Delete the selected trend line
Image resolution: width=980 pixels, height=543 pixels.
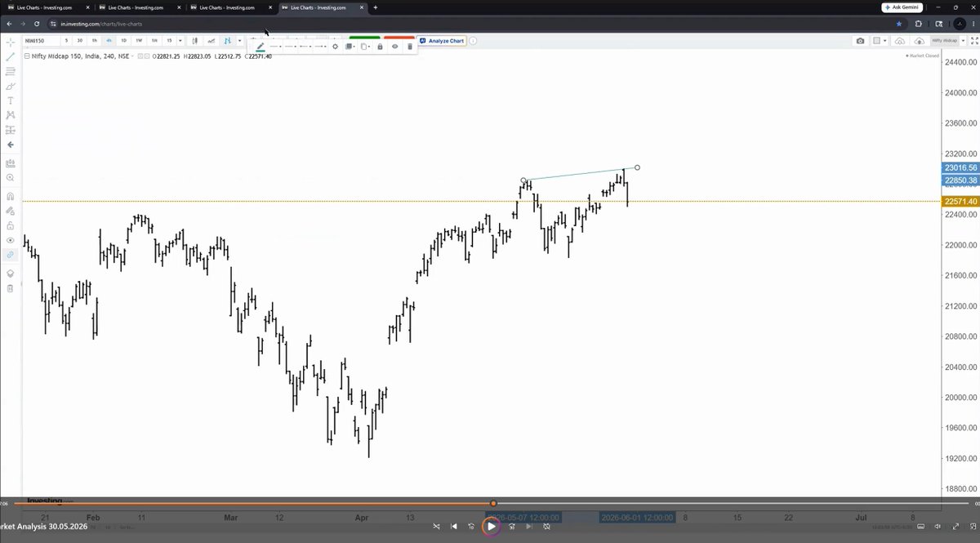pyautogui.click(x=410, y=47)
